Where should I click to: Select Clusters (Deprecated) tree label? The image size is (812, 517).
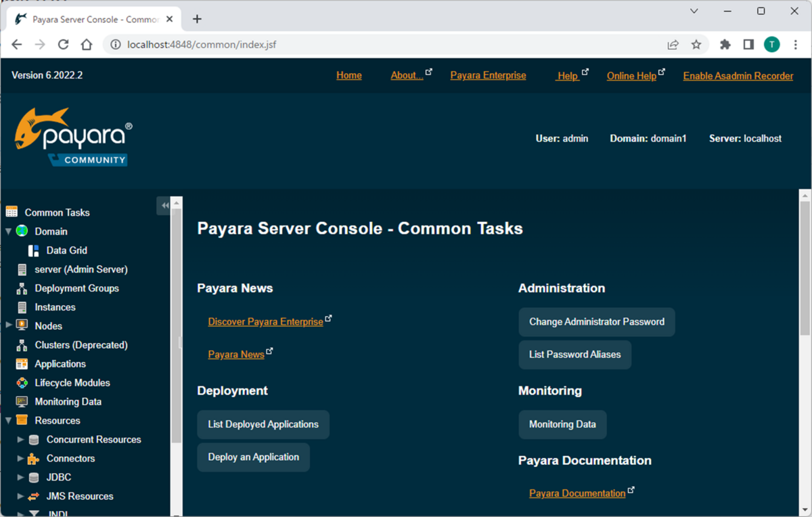81,345
